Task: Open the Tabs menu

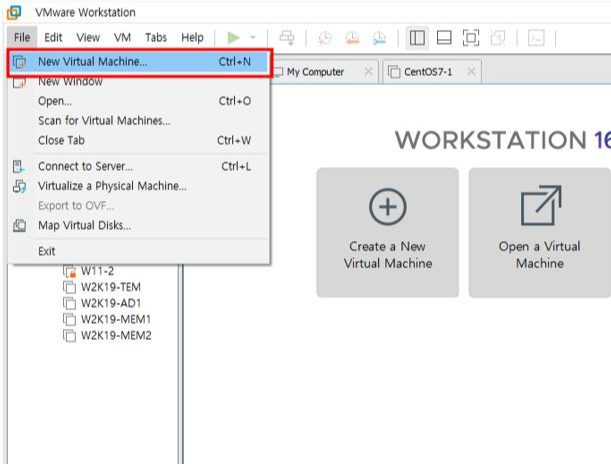Action: point(156,37)
